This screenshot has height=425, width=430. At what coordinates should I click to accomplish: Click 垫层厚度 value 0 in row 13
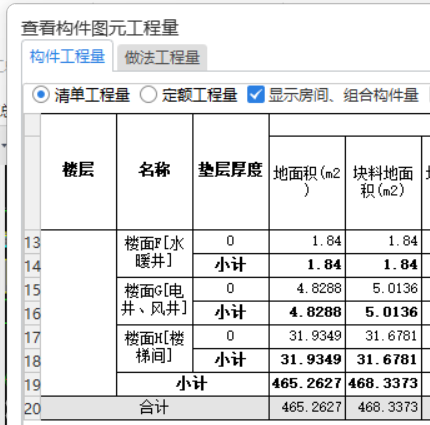[x=231, y=241]
